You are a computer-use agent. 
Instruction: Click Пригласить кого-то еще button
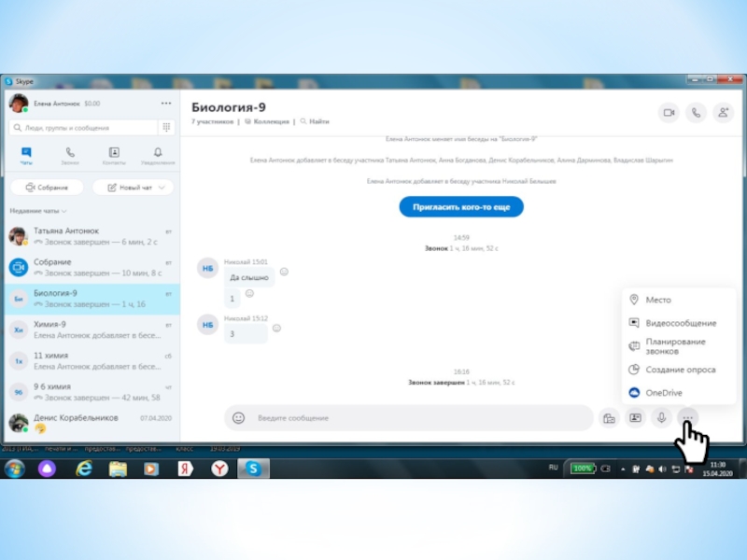[461, 206]
